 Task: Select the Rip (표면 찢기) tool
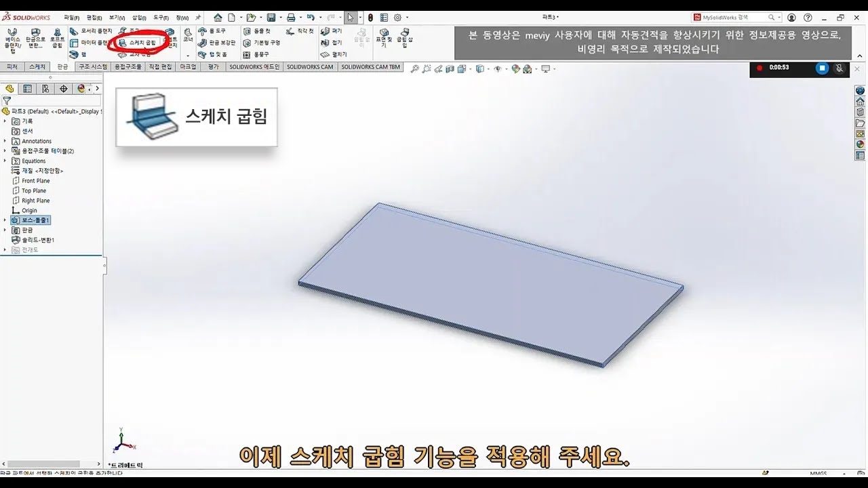coord(384,38)
